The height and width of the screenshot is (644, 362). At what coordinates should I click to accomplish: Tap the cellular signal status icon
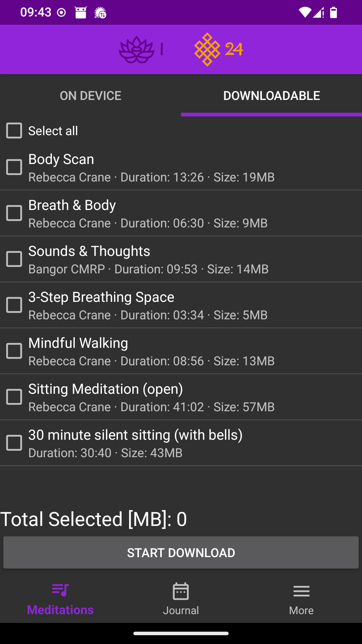[318, 13]
